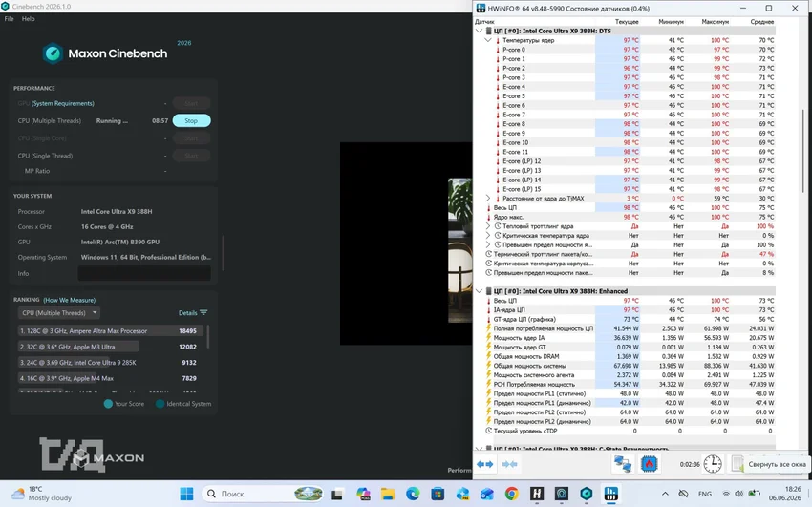
Task: Click the Identical System legend dot
Action: point(160,404)
